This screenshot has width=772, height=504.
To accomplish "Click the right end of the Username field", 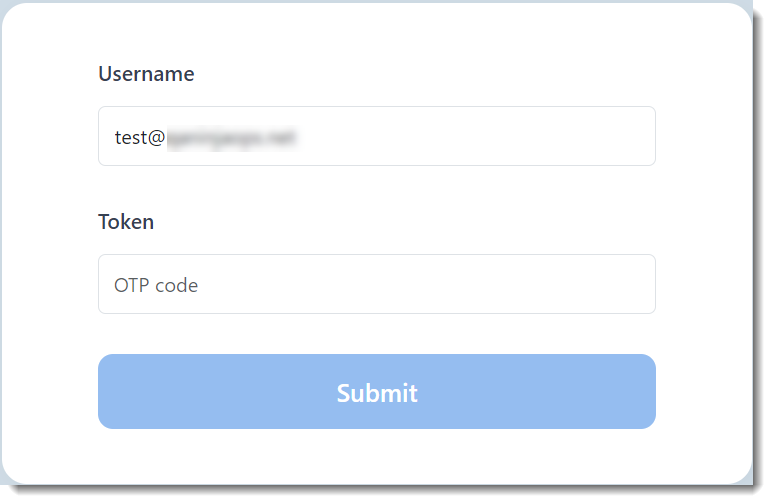I will 630,136.
